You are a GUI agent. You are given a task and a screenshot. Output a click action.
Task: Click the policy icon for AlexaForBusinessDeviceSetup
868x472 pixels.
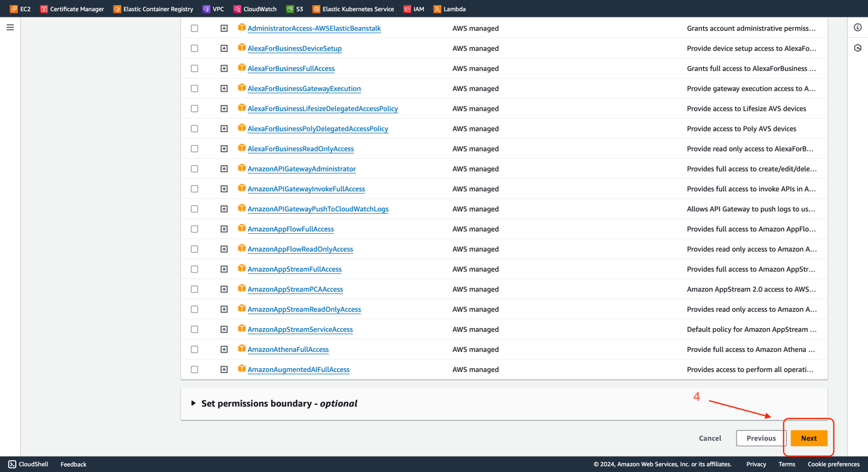pos(242,48)
